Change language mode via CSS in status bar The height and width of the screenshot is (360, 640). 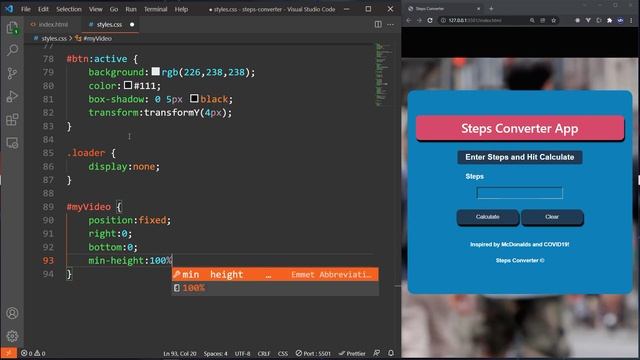click(283, 353)
